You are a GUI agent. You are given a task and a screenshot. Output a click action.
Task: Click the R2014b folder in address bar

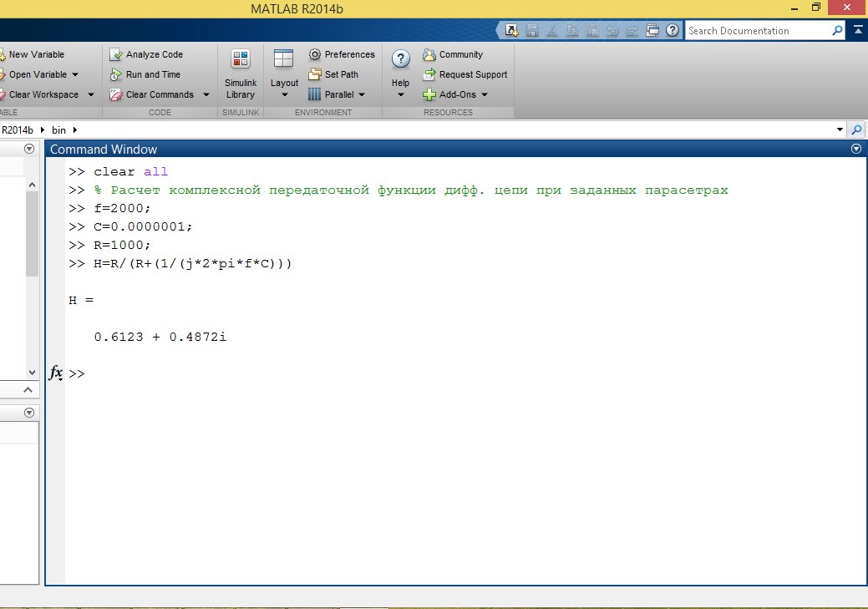(x=18, y=130)
